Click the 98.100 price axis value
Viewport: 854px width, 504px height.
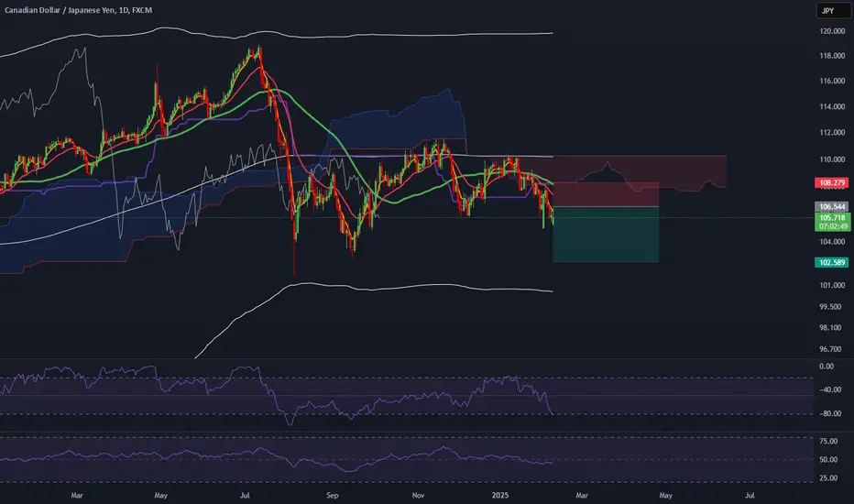coord(830,327)
